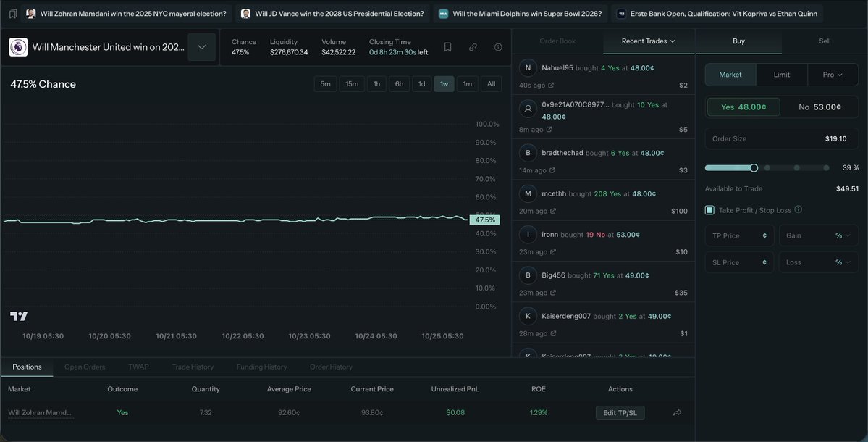Image resolution: width=868 pixels, height=442 pixels.
Task: Open the Trade History tab
Action: click(x=193, y=367)
